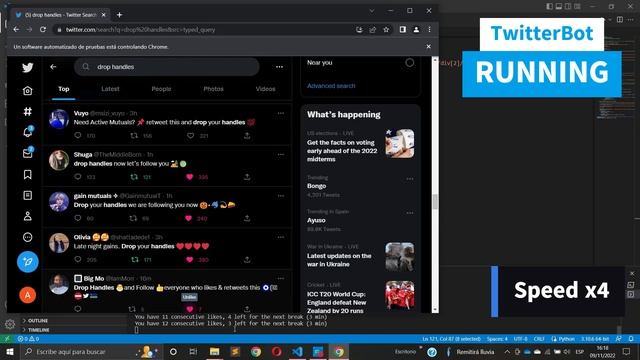Unlike Shuga's tweet
Viewport: 640px width, 360px height.
[x=189, y=177]
